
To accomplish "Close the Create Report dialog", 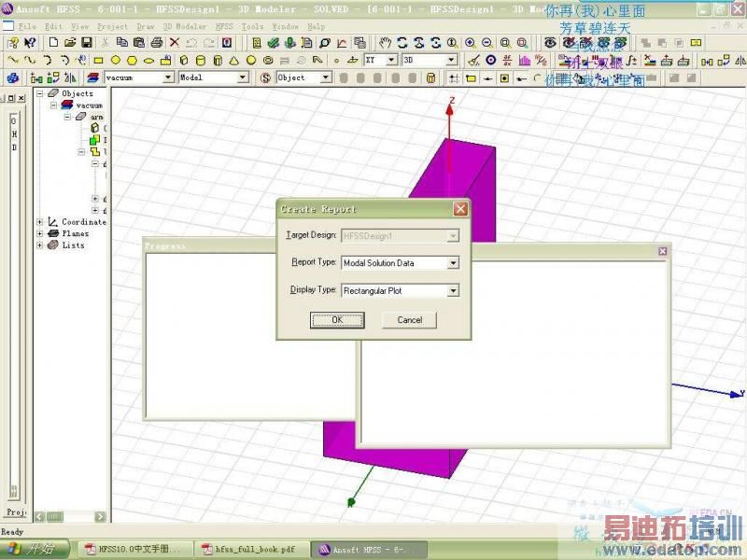I will point(460,209).
